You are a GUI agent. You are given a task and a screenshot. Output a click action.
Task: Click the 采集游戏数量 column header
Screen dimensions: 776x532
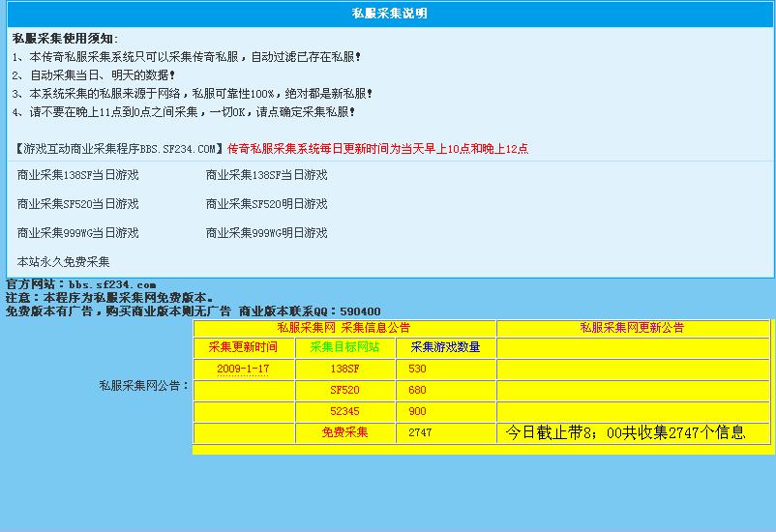pos(445,347)
